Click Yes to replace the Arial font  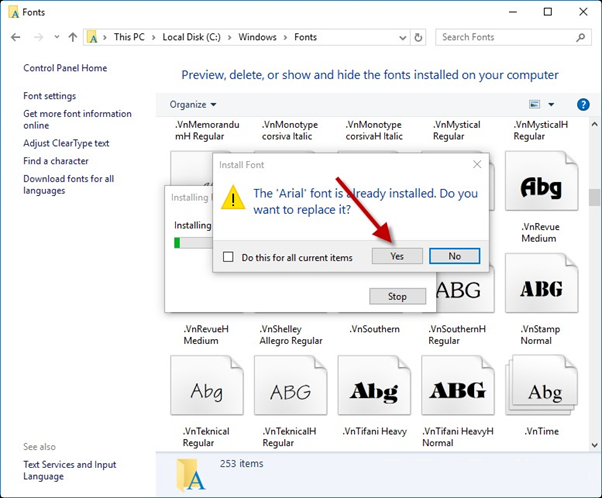point(397,256)
